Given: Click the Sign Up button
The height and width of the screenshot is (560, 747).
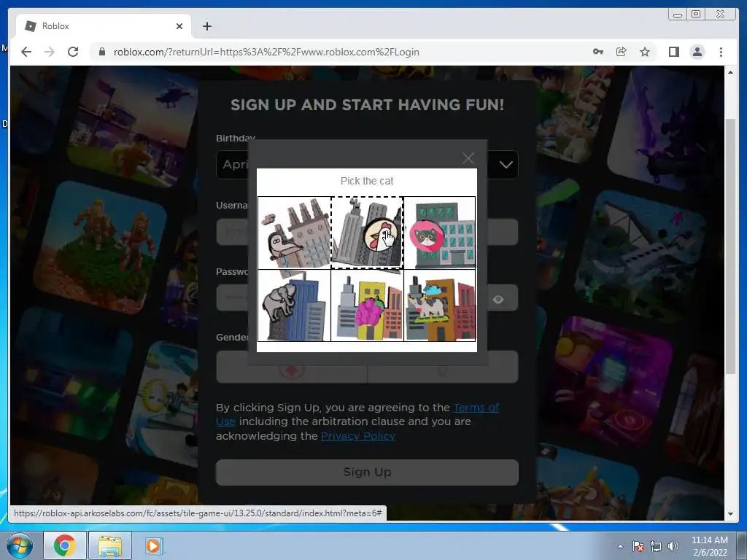Looking at the screenshot, I should (x=367, y=472).
